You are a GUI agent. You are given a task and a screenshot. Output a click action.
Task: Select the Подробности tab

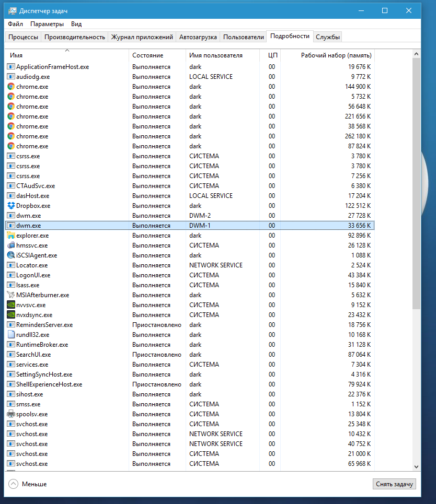click(290, 36)
